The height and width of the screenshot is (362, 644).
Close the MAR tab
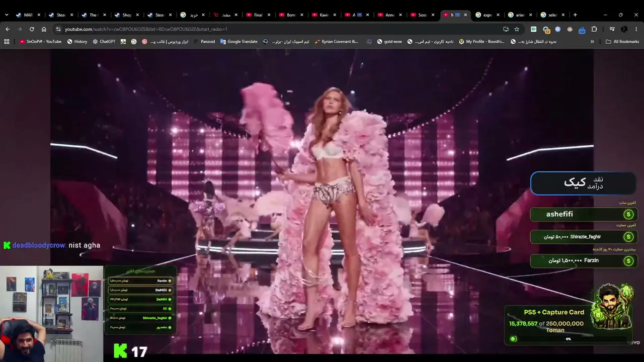(39, 15)
